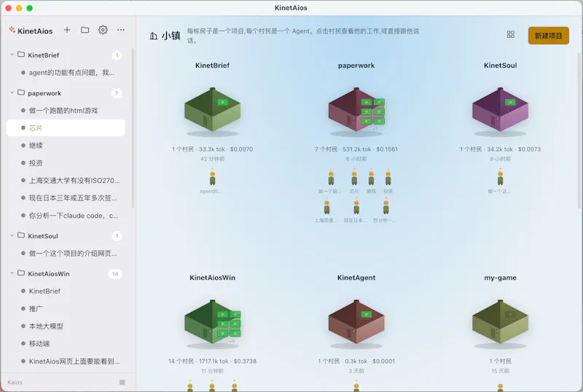Click '14 个村民 · 1717.1k tok' stats

212,361
